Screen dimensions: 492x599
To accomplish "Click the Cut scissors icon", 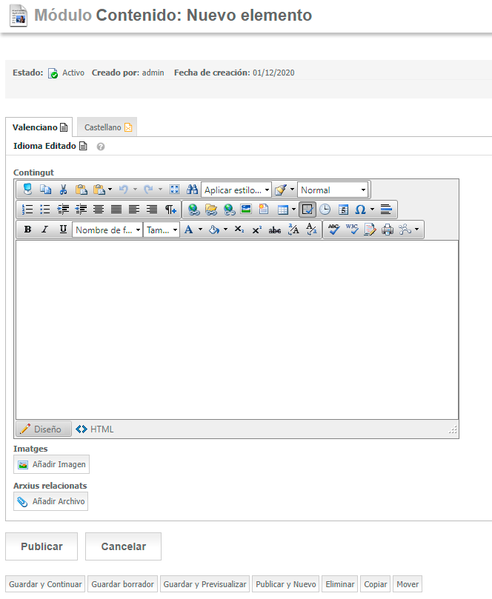I will click(63, 189).
